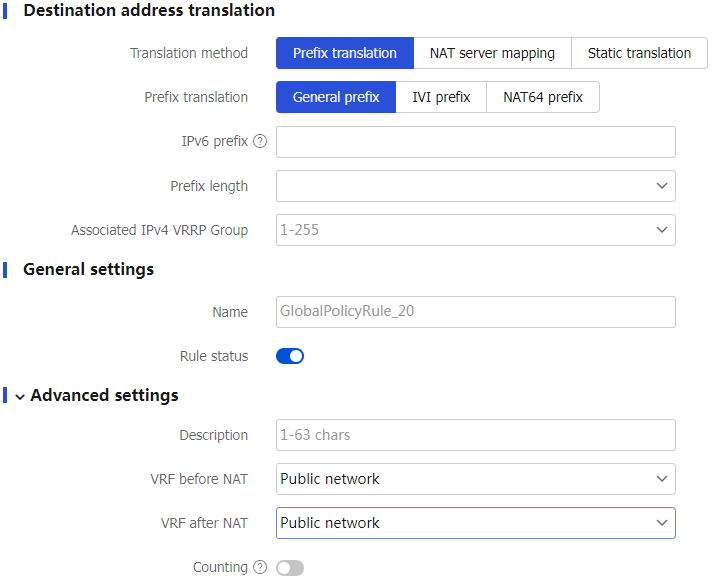Open the Prefix length dropdown
This screenshot has height=583, width=721.
click(x=476, y=186)
